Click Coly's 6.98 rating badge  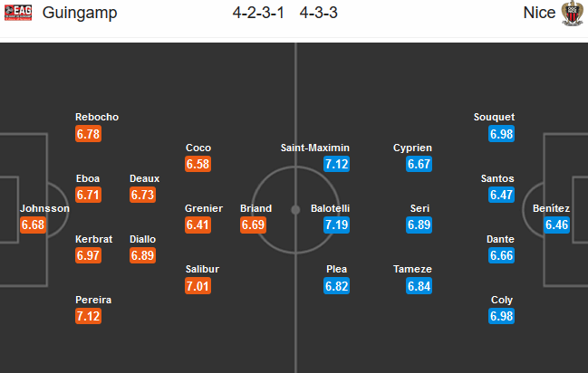pos(501,315)
